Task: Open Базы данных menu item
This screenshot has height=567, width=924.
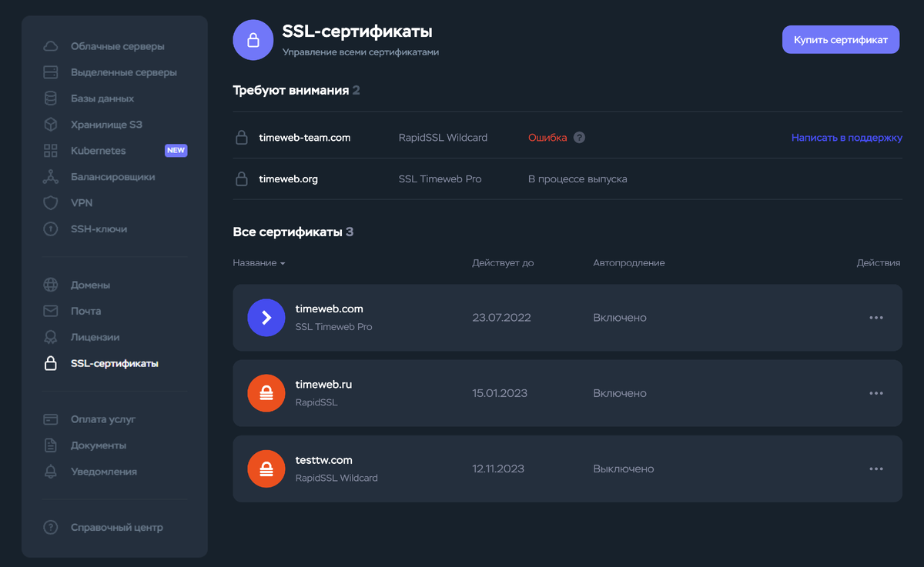Action: (102, 98)
